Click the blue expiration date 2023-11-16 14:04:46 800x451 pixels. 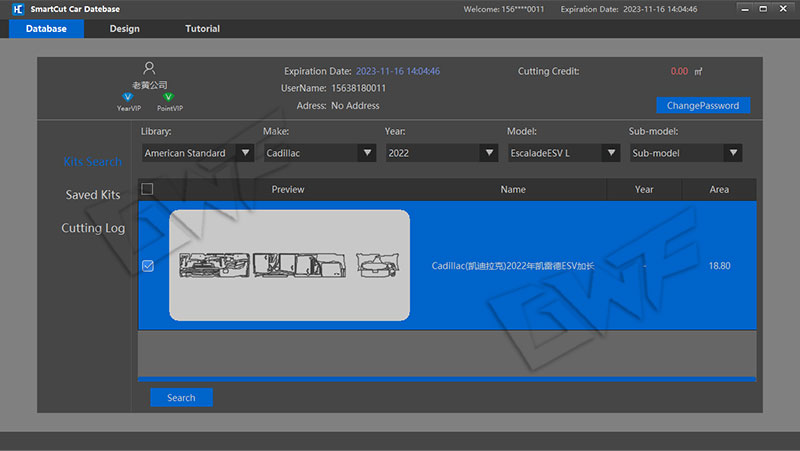pyautogui.click(x=398, y=71)
